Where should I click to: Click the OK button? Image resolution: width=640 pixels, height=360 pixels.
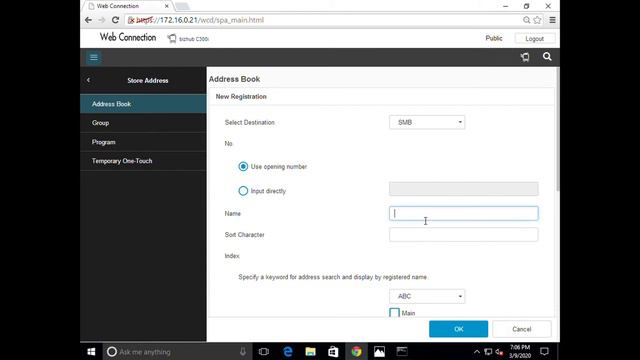pyautogui.click(x=458, y=329)
